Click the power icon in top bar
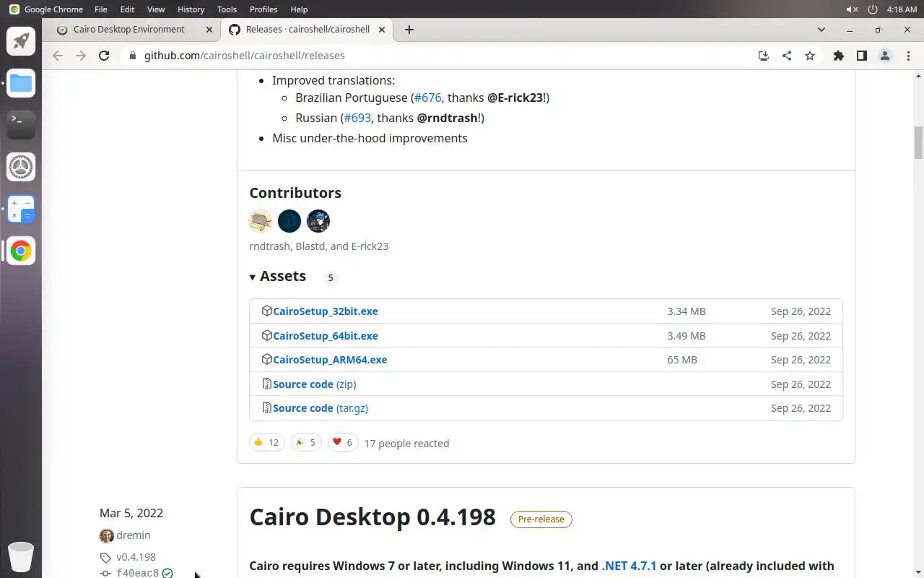924x578 pixels. (873, 9)
